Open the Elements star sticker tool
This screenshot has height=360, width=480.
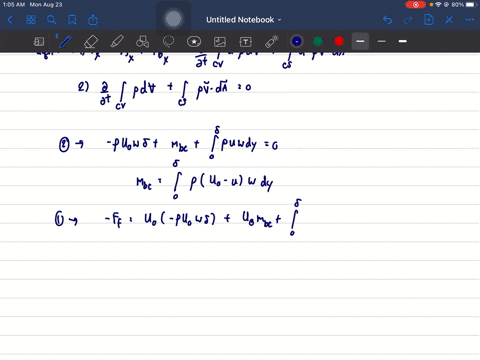pos(194,42)
